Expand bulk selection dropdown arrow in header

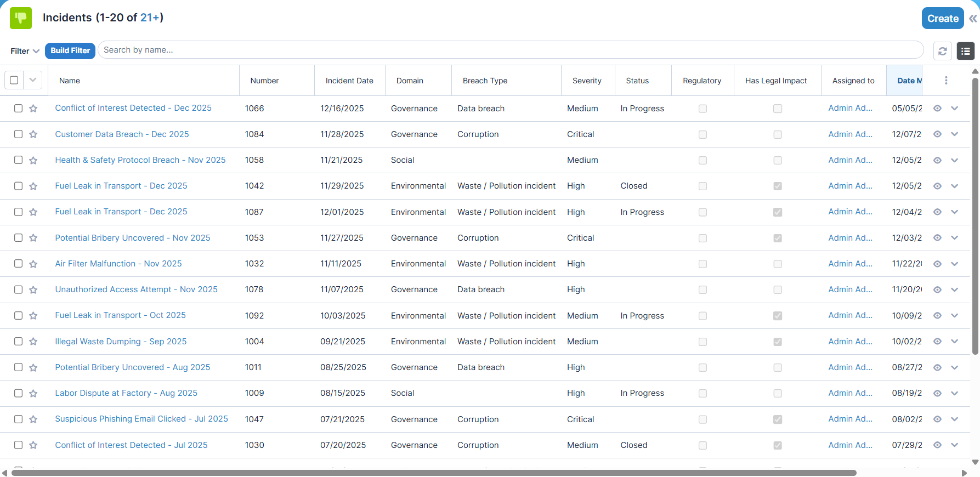pyautogui.click(x=33, y=80)
